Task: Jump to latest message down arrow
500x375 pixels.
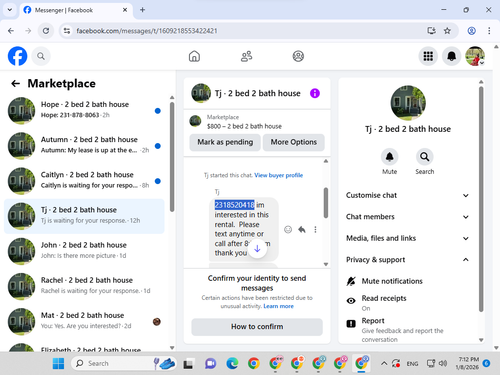Action: (257, 248)
